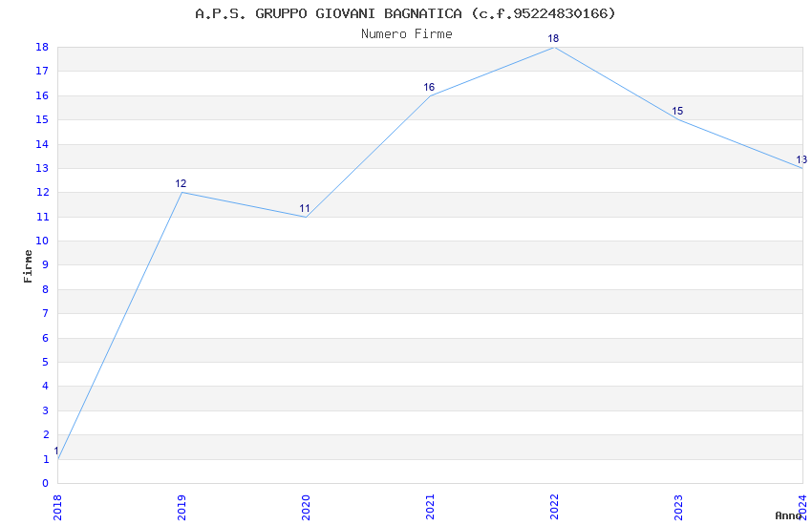Click y-axis tick value 10
This screenshot has width=812, height=525.
tap(42, 241)
